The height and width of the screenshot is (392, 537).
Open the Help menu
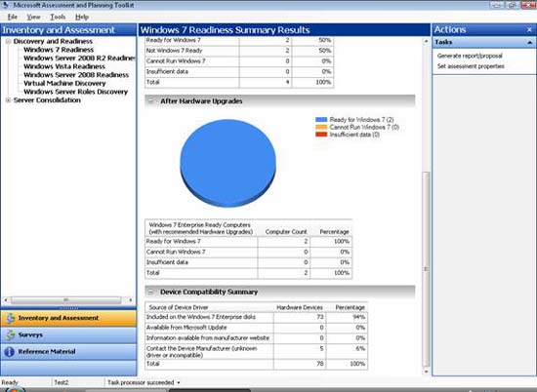click(82, 17)
